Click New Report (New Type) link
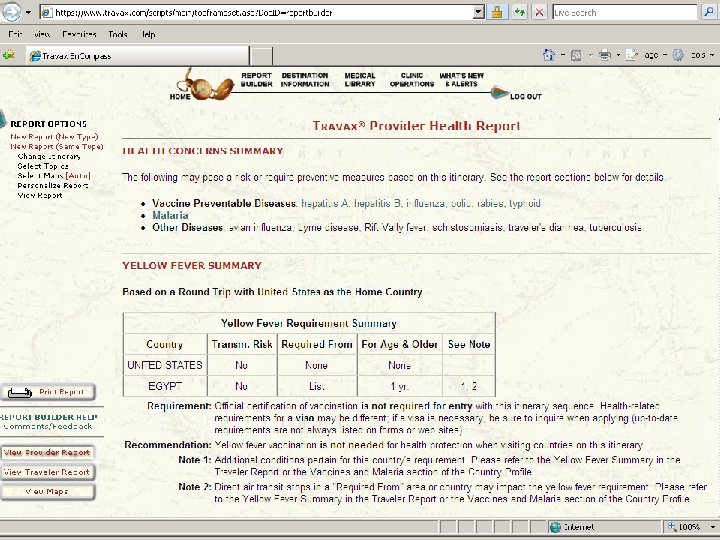Screen dimensions: 720x540 (x=54, y=136)
